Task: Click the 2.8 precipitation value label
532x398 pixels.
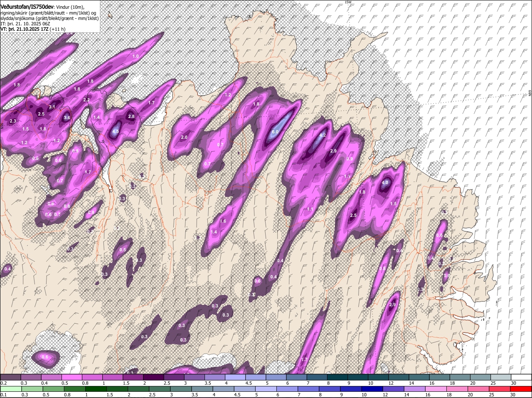Action: tap(131, 117)
